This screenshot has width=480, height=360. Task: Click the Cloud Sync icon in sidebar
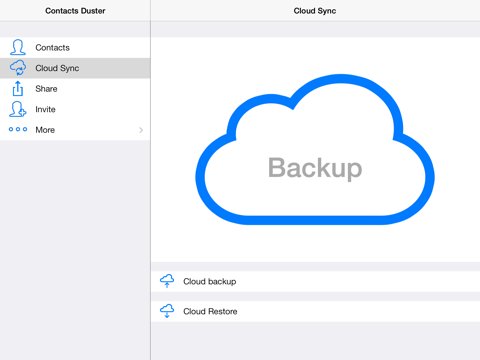pyautogui.click(x=18, y=68)
